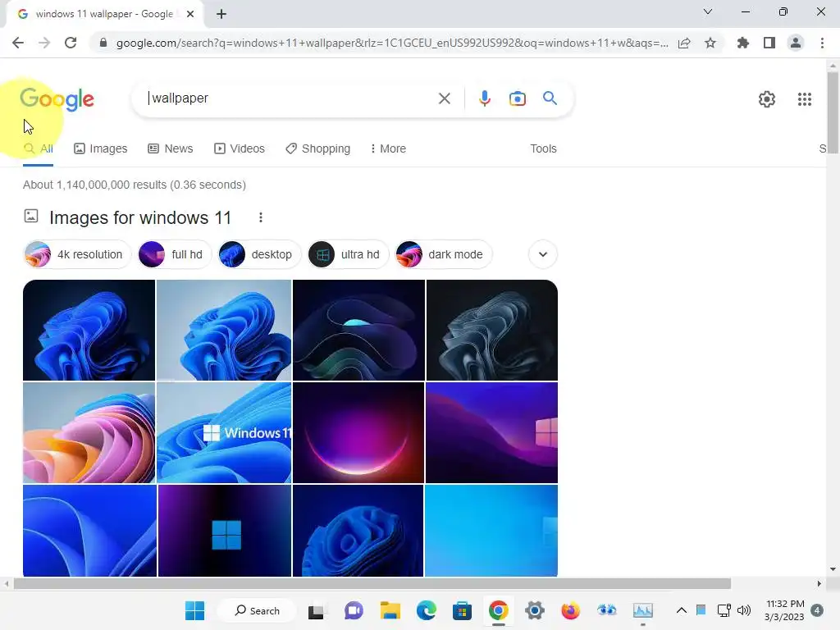Launch Firefox from the taskbar
The height and width of the screenshot is (630, 840).
tap(571, 610)
